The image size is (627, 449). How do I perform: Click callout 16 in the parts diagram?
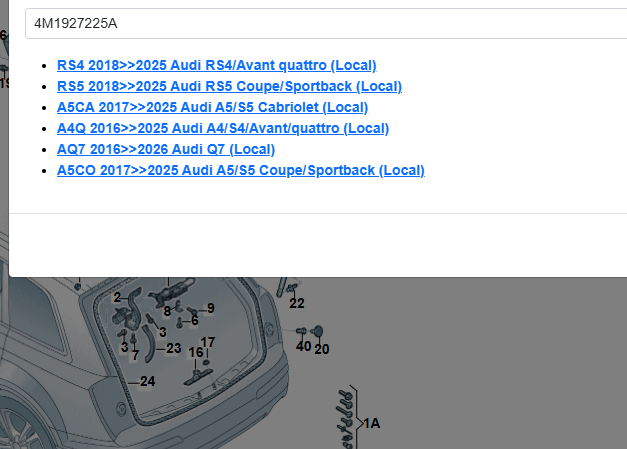click(196, 352)
